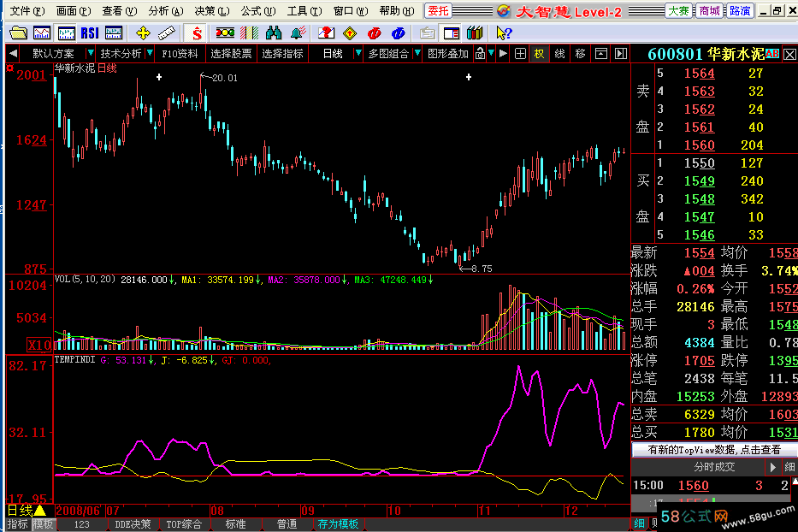Click the left arrow navigation icon

(14, 53)
